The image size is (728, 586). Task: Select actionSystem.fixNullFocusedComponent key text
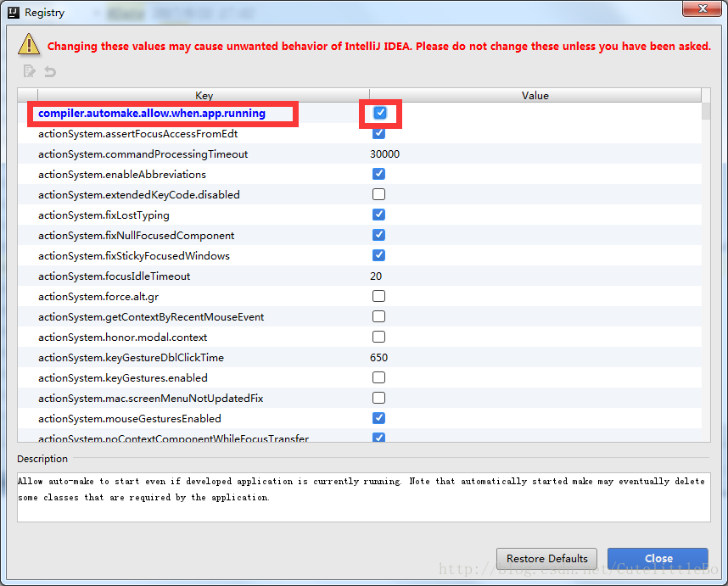[x=136, y=236]
